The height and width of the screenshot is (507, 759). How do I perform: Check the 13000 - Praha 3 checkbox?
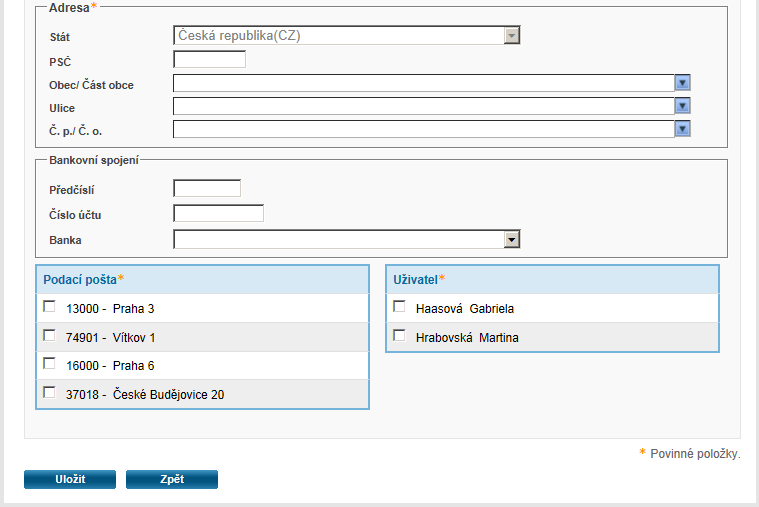tap(49, 307)
